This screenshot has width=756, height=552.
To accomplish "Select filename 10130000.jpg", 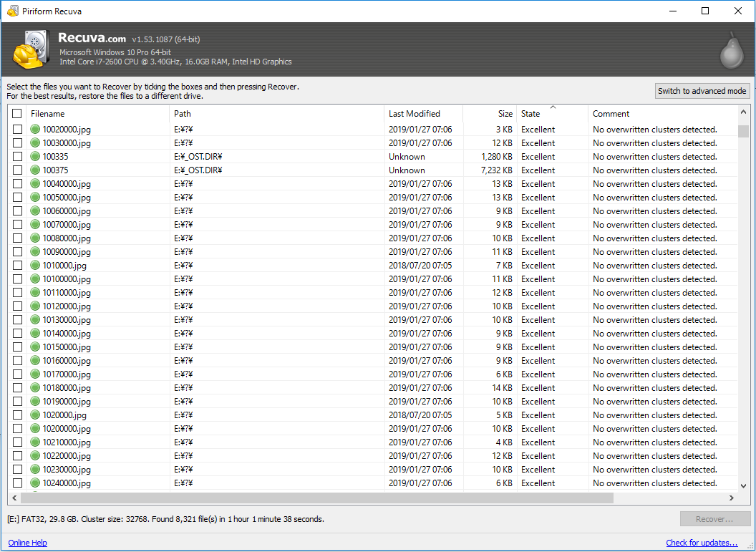I will click(x=67, y=319).
